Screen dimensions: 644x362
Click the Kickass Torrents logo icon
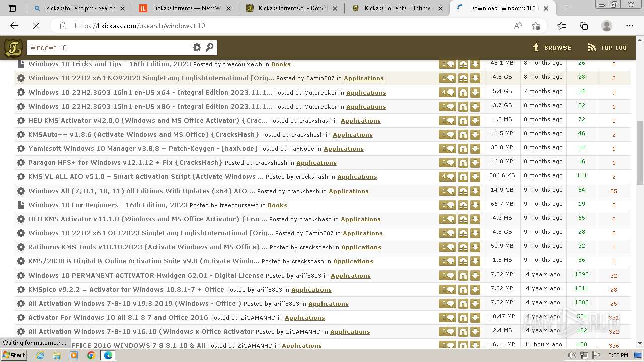coord(13,48)
